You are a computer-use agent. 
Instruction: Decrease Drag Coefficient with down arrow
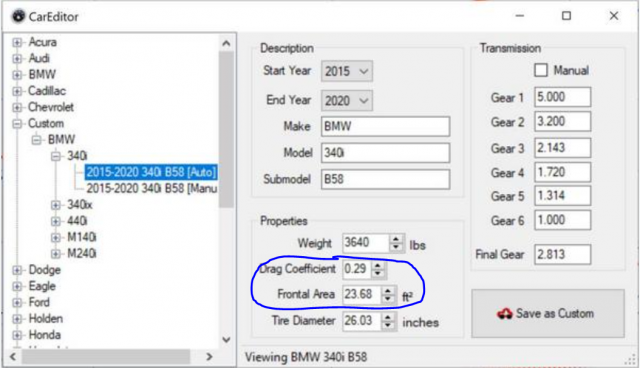378,273
